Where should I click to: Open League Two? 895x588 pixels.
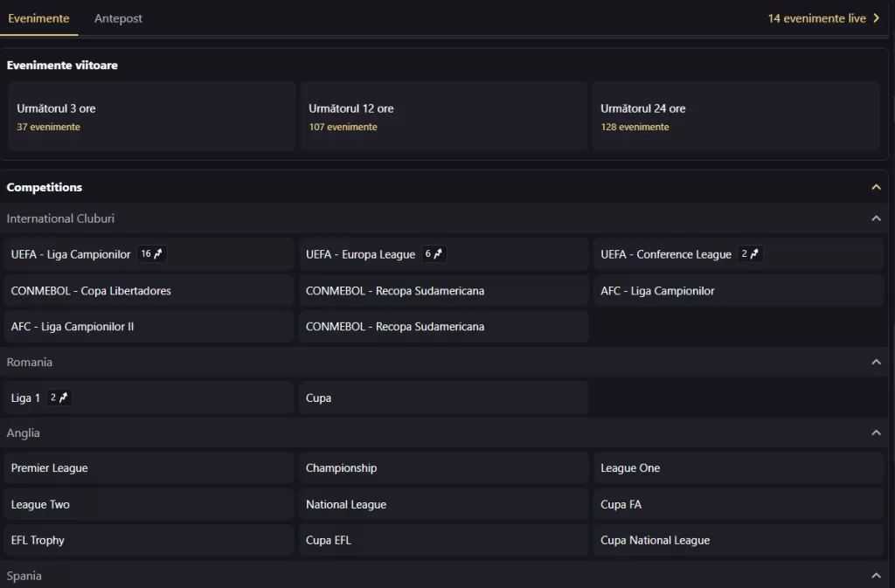coord(149,505)
